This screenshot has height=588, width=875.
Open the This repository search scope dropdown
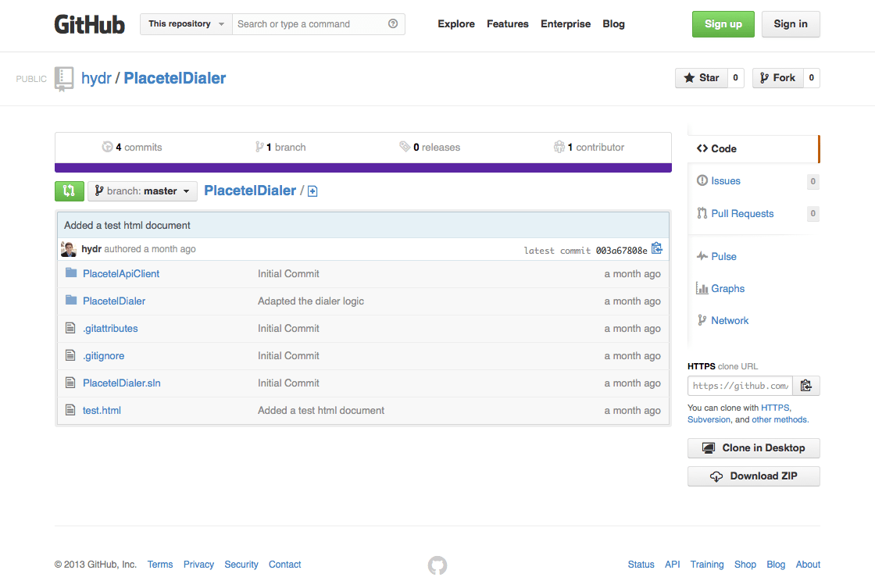coord(186,24)
